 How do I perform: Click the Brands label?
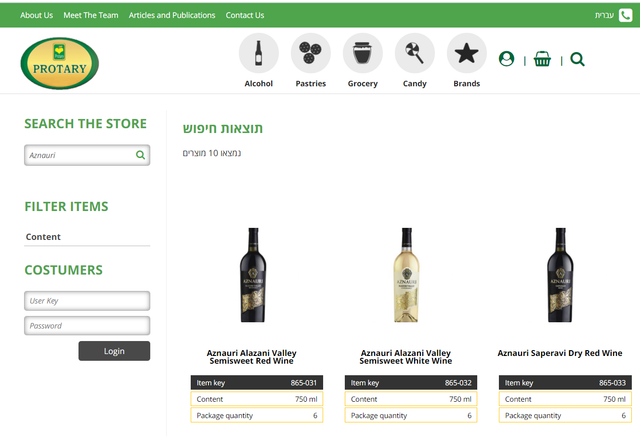point(467,83)
